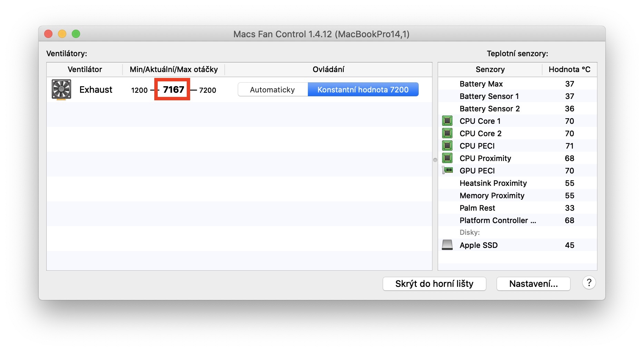Click the CPU Proximity chip icon

447,158
